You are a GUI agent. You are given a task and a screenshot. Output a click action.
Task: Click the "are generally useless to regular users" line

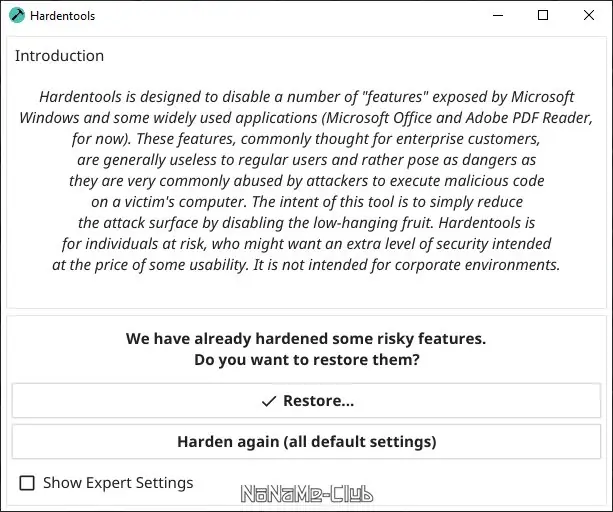[306, 159]
